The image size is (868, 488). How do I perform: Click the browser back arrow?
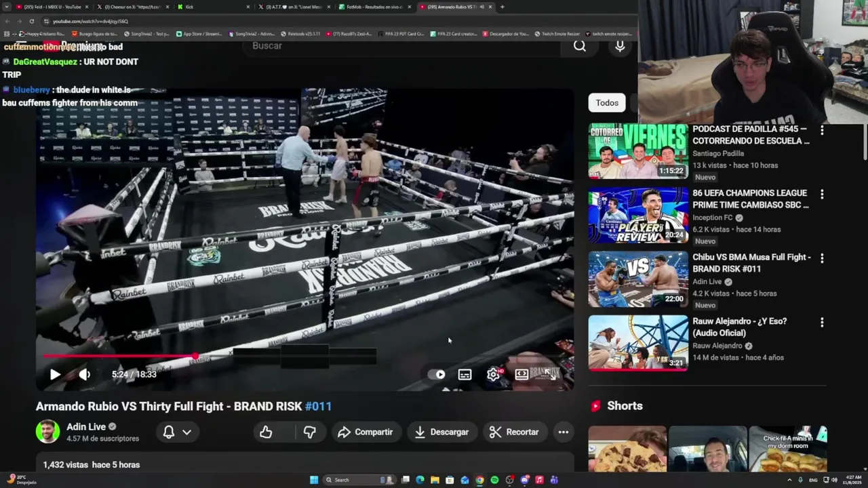click(7, 21)
